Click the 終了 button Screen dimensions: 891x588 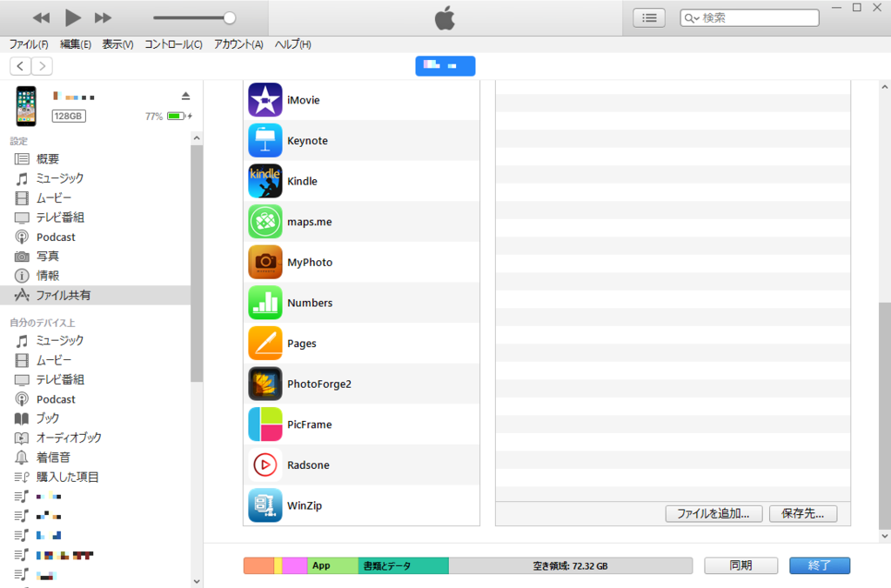(820, 565)
